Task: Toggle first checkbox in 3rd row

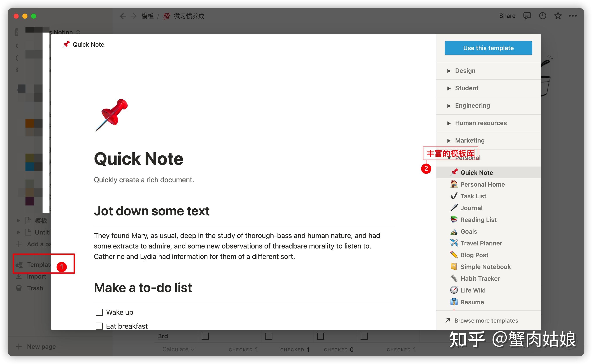Action: coord(205,336)
